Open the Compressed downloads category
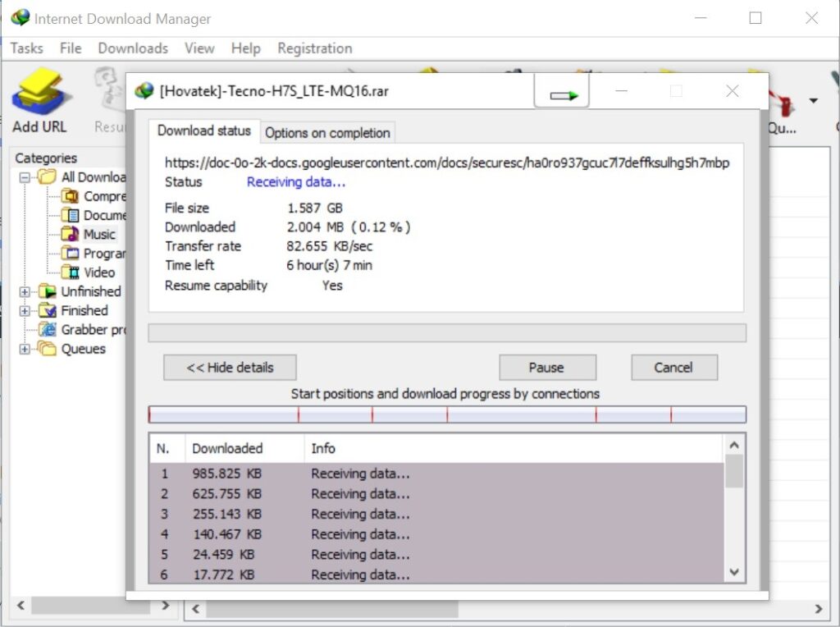The height and width of the screenshot is (627, 840). click(72, 196)
